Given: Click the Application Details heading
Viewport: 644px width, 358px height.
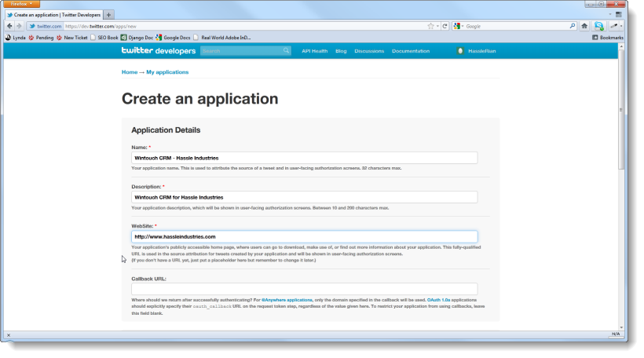Looking at the screenshot, I should [x=166, y=130].
